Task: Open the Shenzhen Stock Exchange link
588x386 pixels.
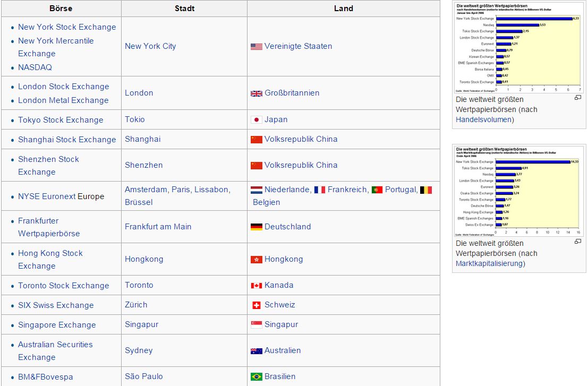Action: [x=48, y=166]
